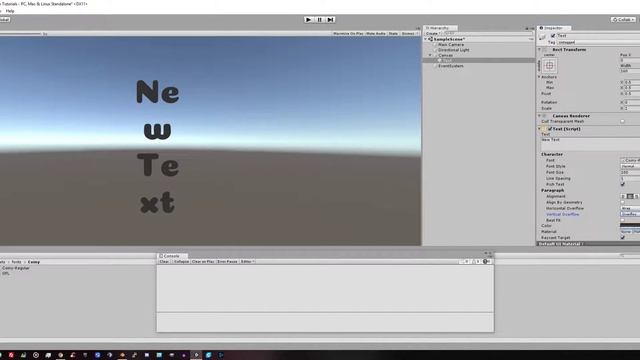Toggle Console warning messages icon

pos(477,261)
